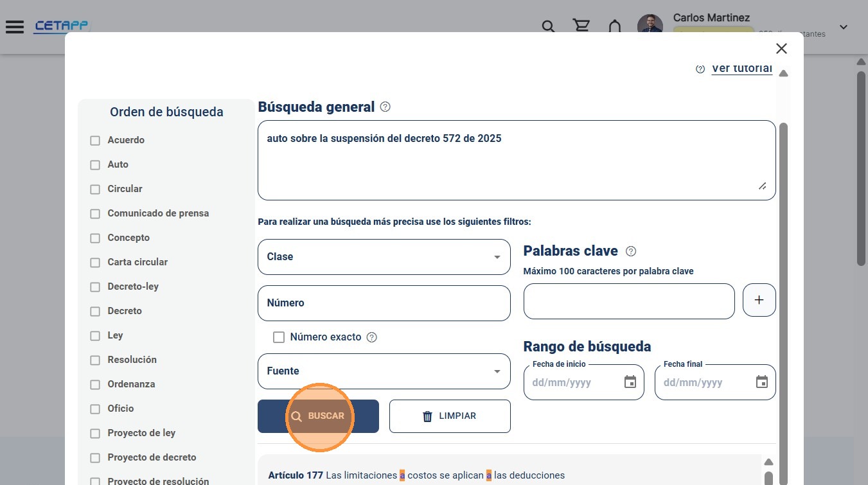Open the Fuente dropdown
The width and height of the screenshot is (868, 485).
(x=384, y=371)
